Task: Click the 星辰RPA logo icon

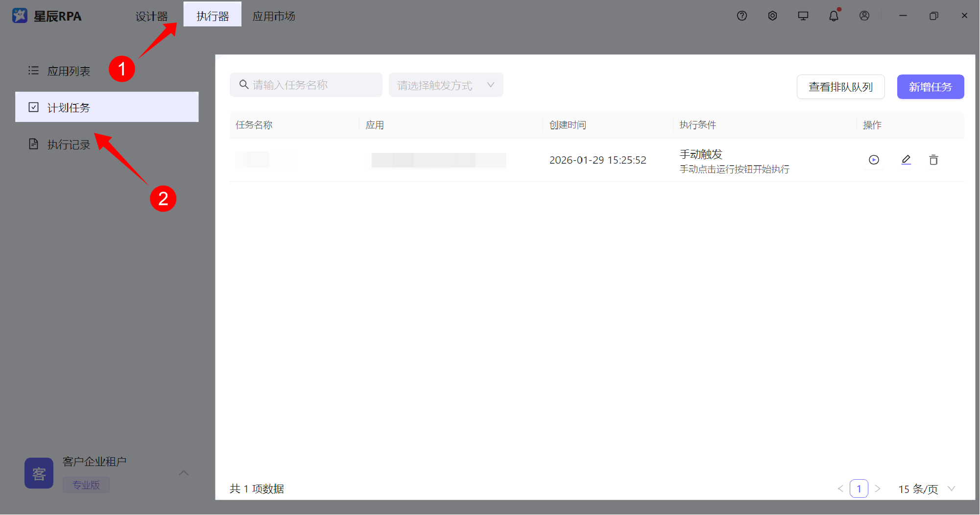Action: tap(19, 15)
